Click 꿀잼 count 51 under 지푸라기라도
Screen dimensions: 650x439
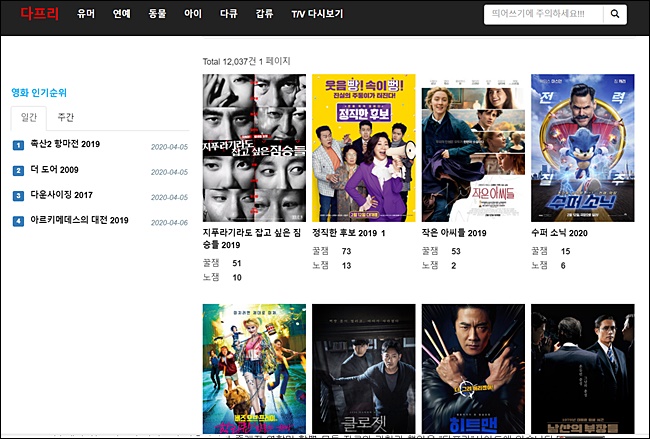point(237,263)
